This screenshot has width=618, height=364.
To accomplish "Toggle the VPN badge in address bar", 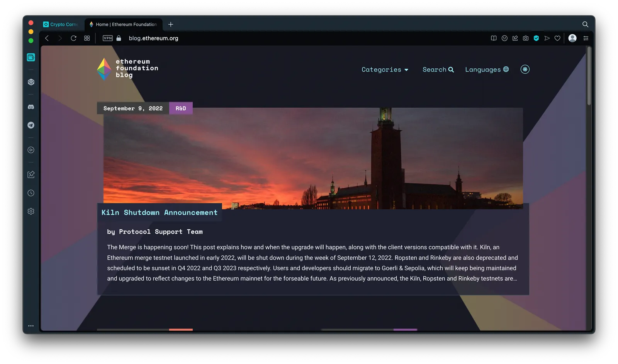I will (108, 38).
